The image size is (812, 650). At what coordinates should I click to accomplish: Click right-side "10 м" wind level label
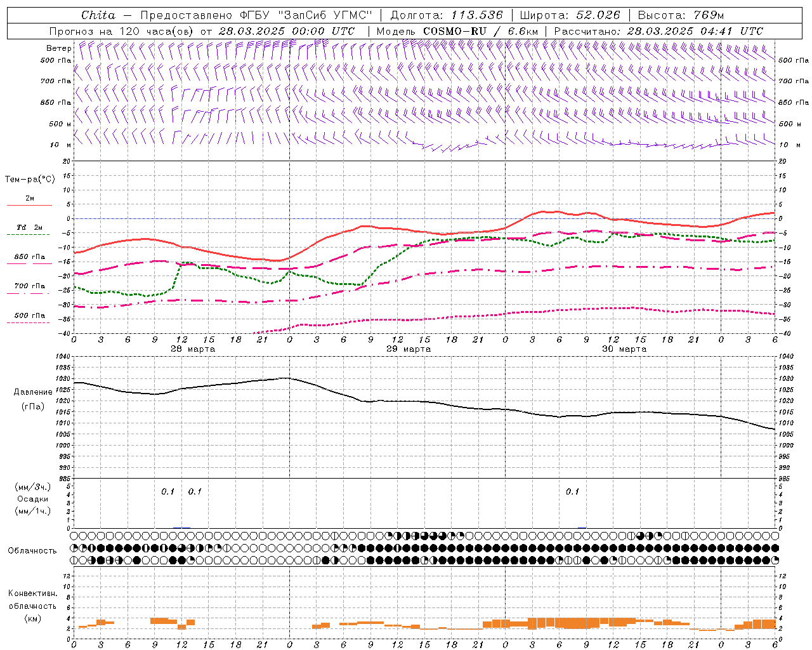(x=789, y=145)
